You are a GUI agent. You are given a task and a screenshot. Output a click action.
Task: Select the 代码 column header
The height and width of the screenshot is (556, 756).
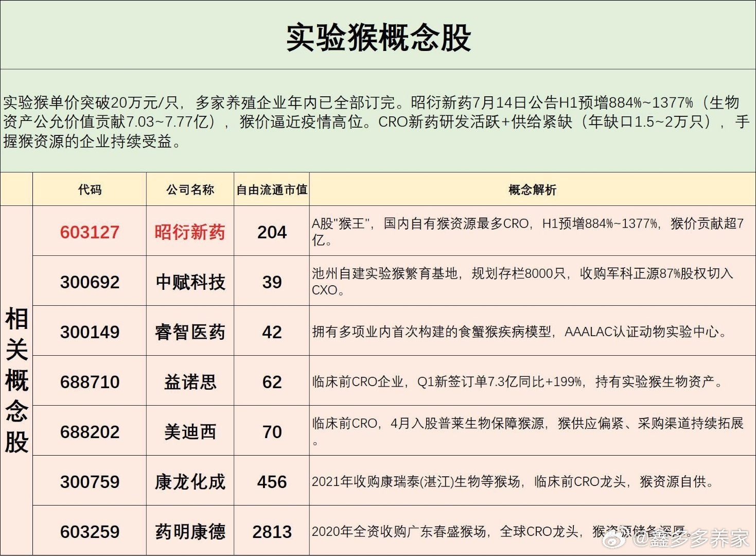click(x=90, y=189)
